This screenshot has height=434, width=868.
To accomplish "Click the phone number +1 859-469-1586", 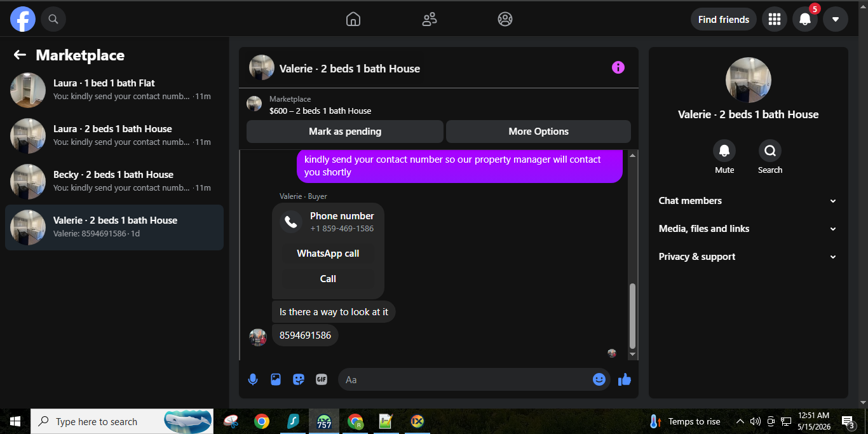I will [342, 229].
